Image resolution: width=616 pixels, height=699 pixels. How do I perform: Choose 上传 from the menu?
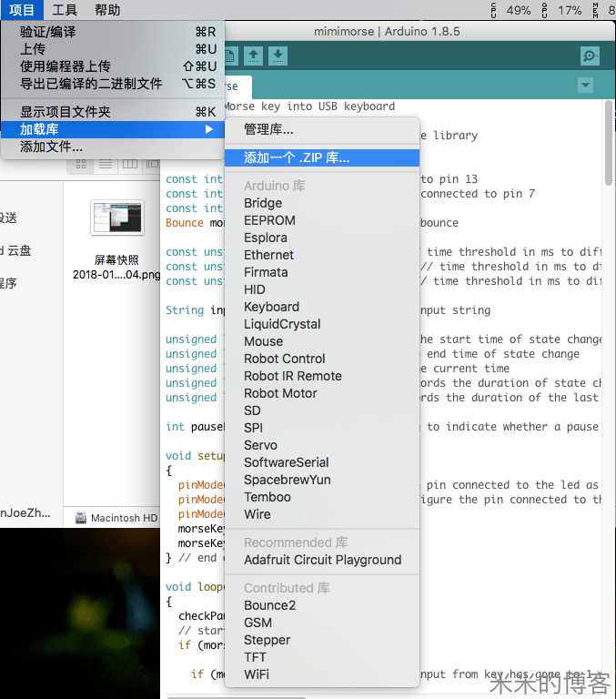pos(112,49)
